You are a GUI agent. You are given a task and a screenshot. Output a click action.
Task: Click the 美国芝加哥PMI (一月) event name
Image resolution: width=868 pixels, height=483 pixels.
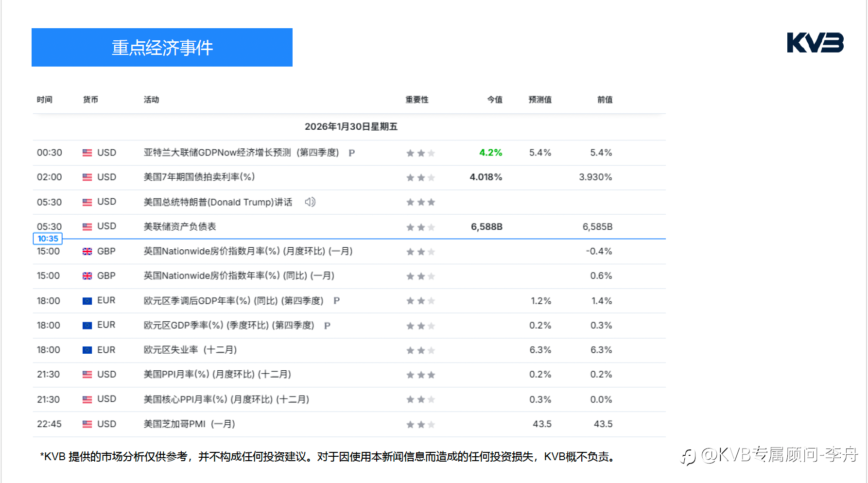click(x=190, y=424)
